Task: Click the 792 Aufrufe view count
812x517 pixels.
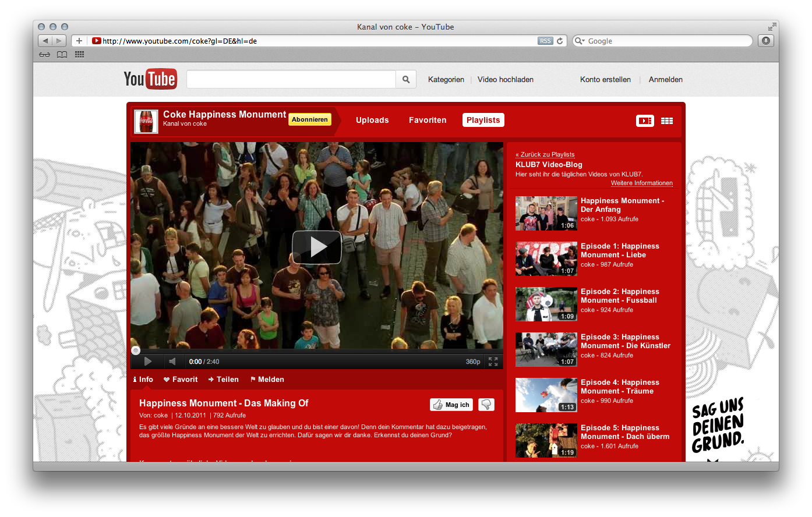Action: (x=230, y=416)
